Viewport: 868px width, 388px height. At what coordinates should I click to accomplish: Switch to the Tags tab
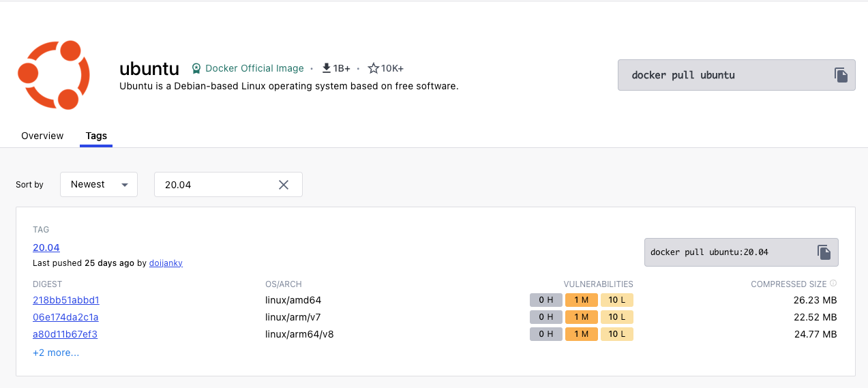point(96,136)
